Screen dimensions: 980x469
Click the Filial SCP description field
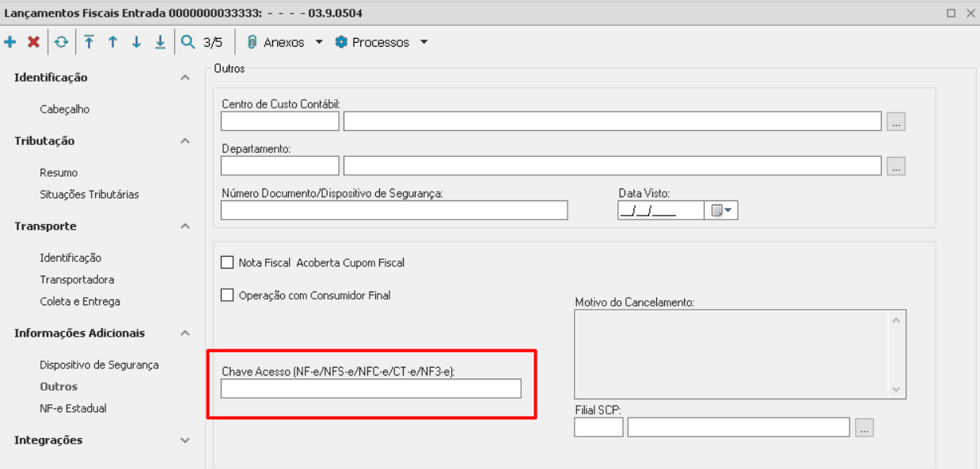click(738, 427)
